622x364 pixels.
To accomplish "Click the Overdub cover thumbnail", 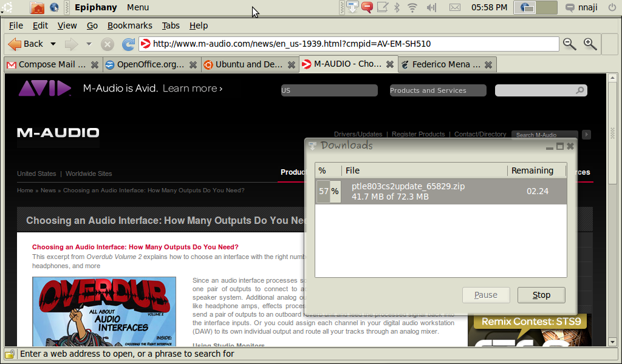I will [104, 312].
